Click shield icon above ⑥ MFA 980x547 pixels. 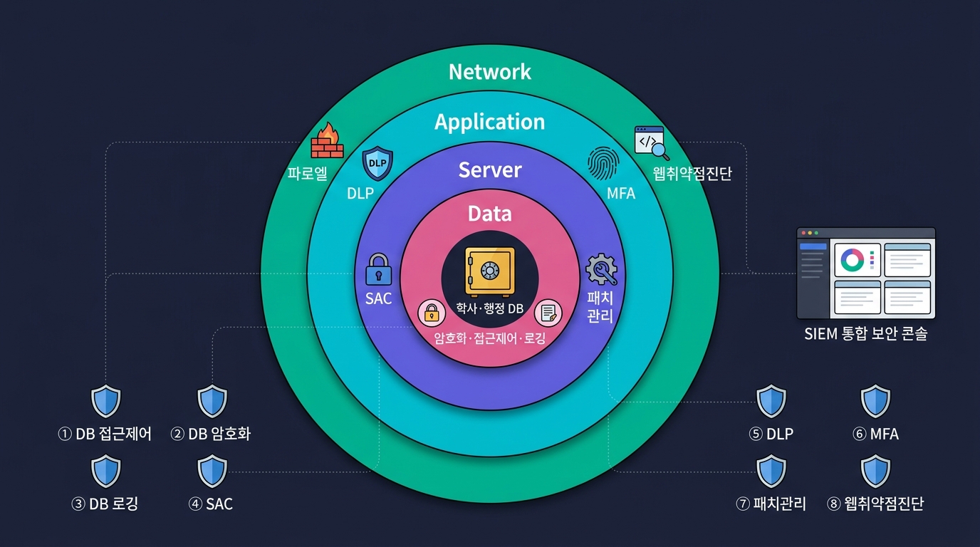(x=876, y=401)
